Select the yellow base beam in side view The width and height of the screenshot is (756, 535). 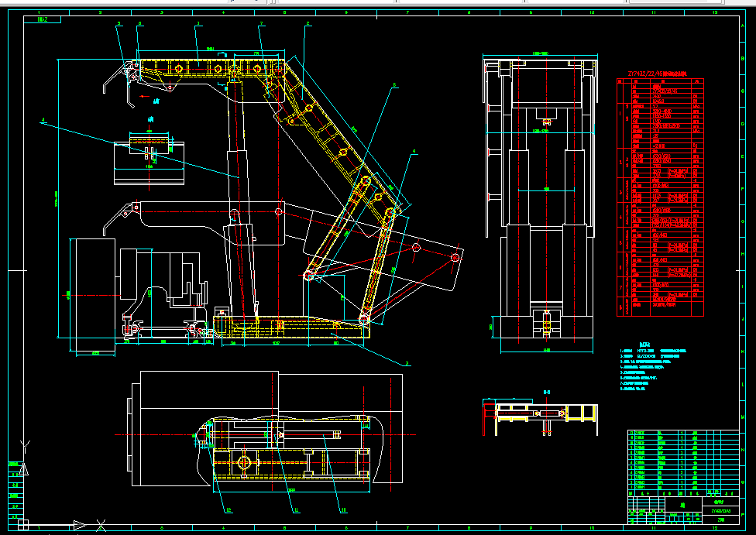tap(292, 328)
